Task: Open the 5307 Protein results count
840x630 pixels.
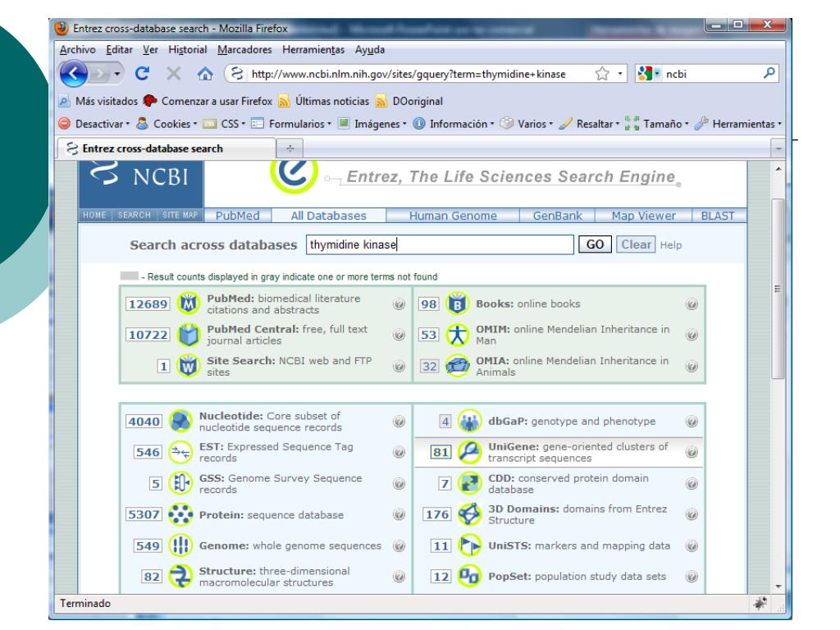Action: [144, 515]
